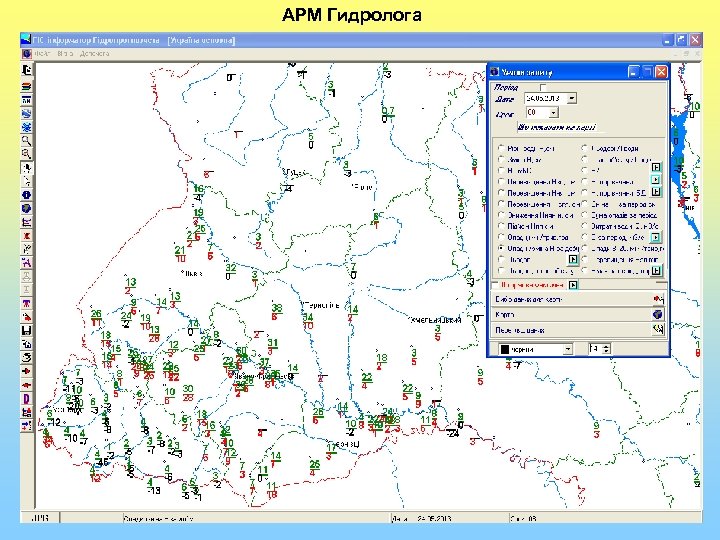The height and width of the screenshot is (540, 720).
Task: Click the small icon in the request panel title bar
Action: pyautogui.click(x=495, y=72)
